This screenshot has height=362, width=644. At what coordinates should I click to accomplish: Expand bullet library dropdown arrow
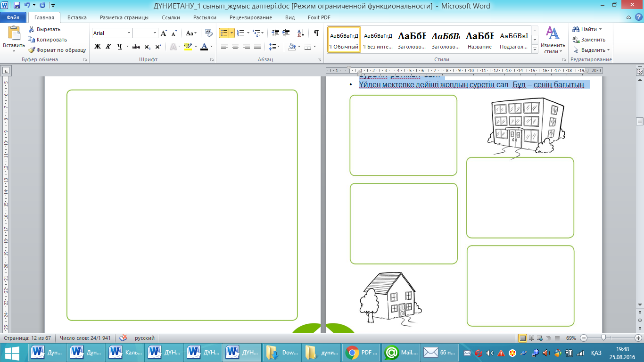(232, 33)
